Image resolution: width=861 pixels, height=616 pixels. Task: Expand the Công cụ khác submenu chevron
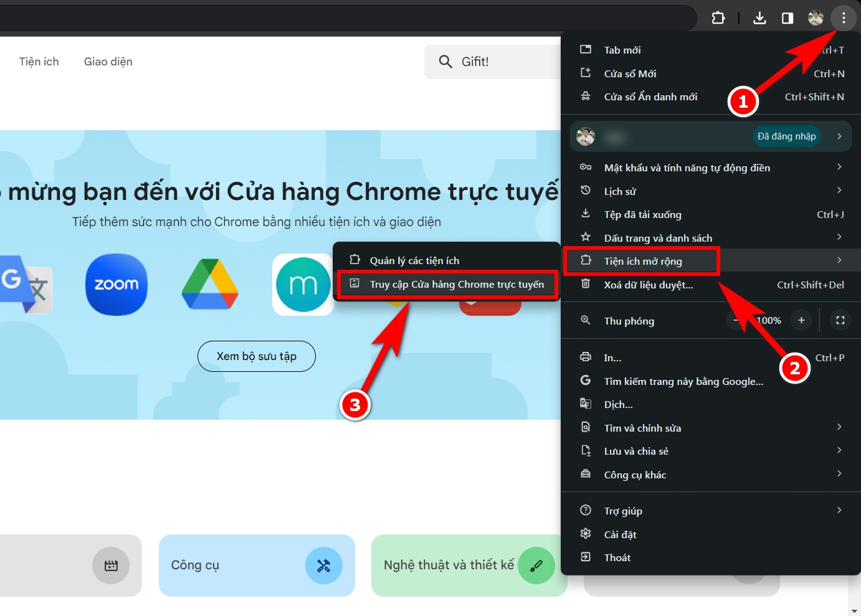(839, 474)
